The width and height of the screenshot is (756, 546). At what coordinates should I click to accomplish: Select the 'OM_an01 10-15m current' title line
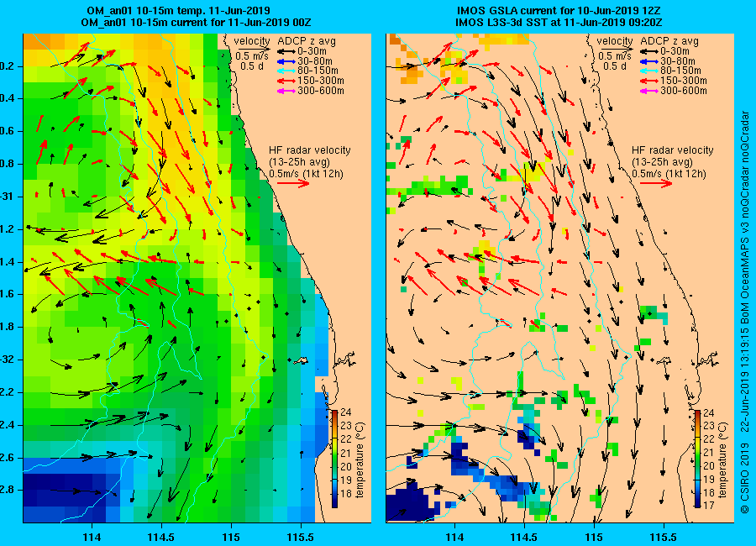coord(196,22)
